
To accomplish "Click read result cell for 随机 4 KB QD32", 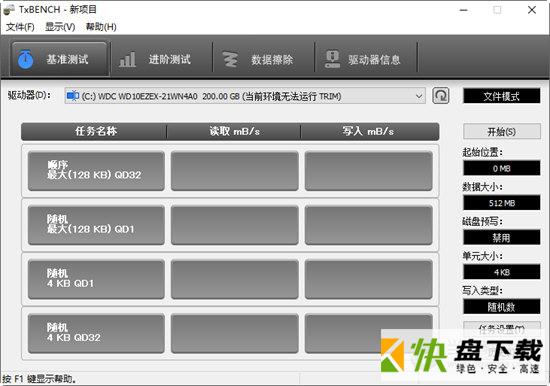I will [235, 333].
